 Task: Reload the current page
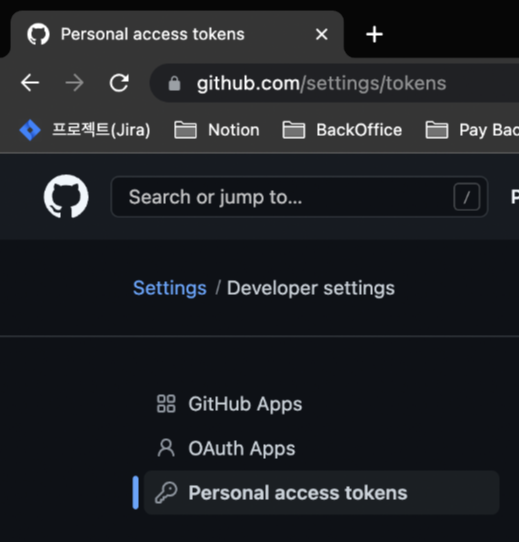point(119,83)
